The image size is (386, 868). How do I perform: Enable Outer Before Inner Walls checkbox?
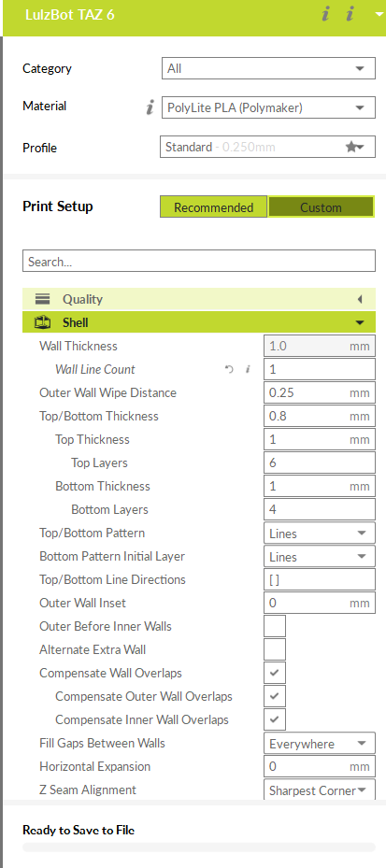coord(275,626)
